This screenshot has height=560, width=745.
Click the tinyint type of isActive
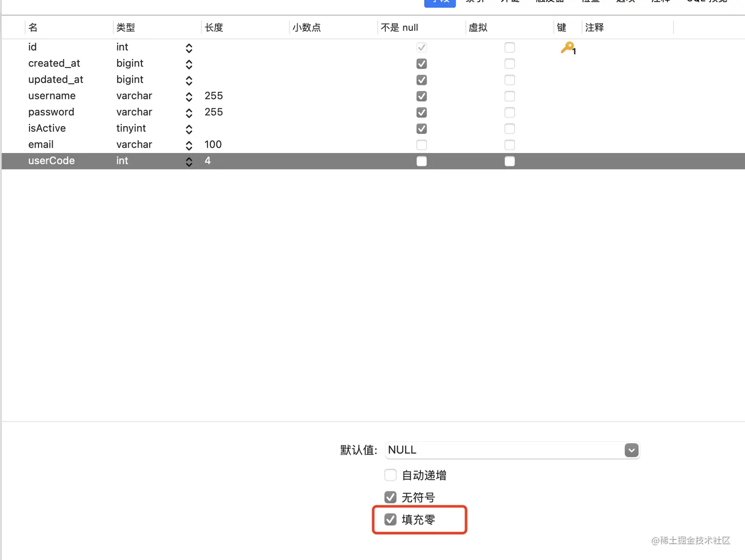coord(131,128)
